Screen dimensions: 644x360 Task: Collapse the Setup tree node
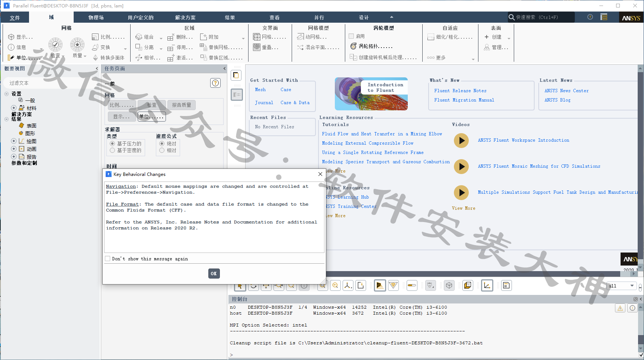click(6, 94)
